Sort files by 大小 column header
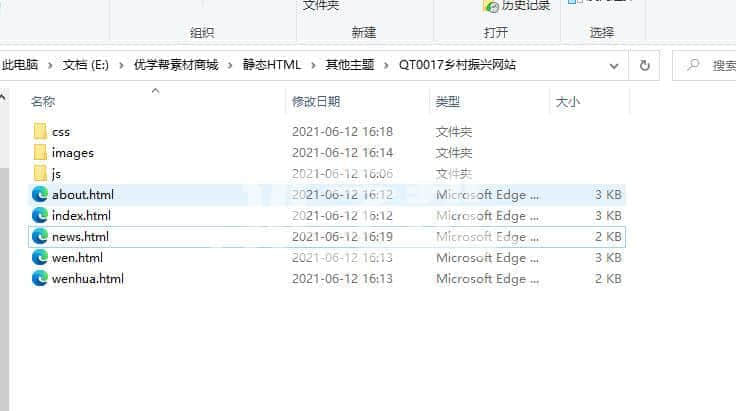The height and width of the screenshot is (411, 736). click(567, 101)
